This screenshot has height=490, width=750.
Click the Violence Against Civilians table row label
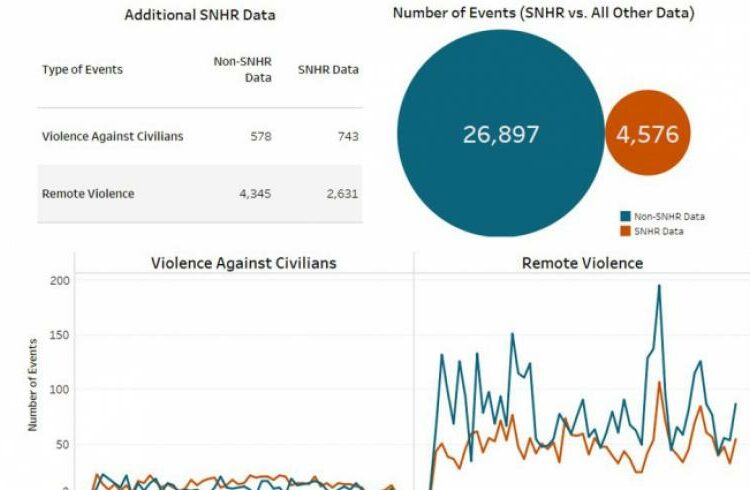pos(112,136)
